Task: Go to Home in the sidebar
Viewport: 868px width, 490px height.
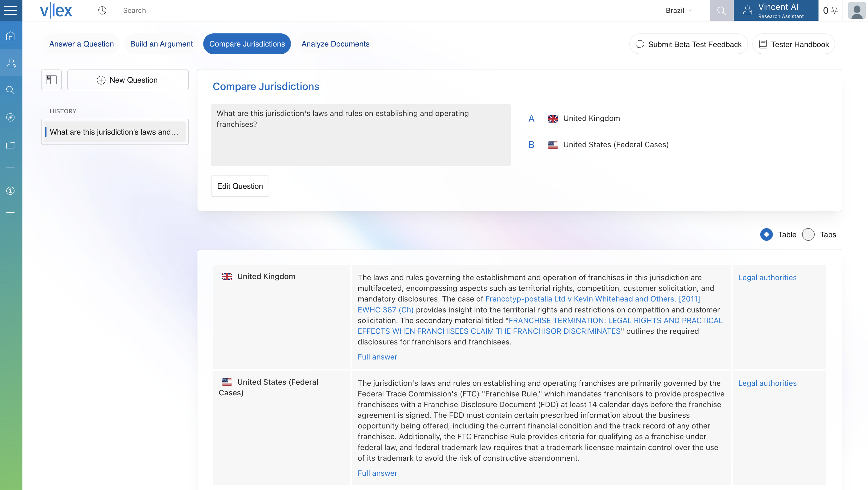Action: (11, 36)
